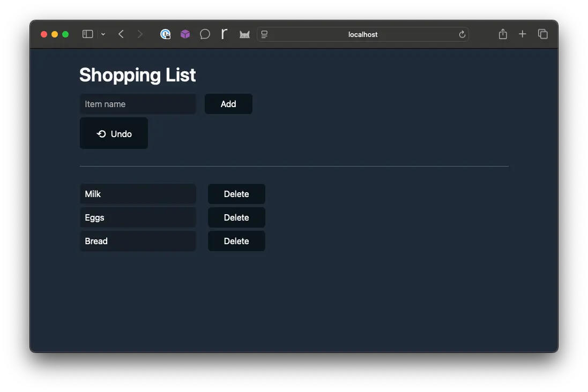The image size is (588, 392).
Task: Click the Item name input field
Action: (x=138, y=104)
